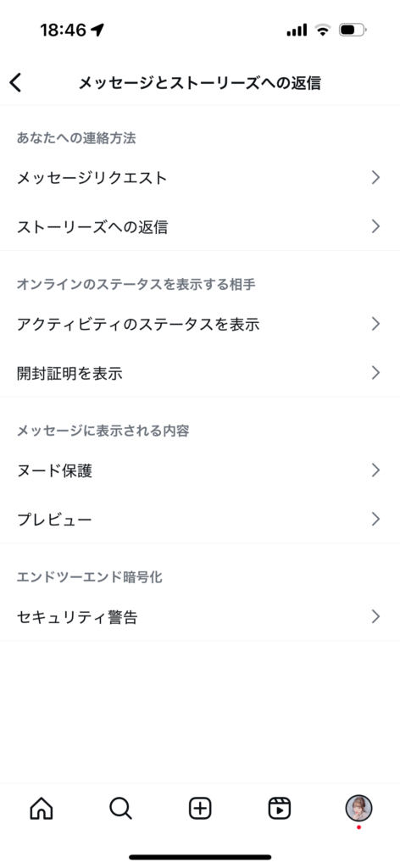Screen dimensions: 400x868
Task: Expand chevron beside メッセージリクエスト
Action: point(375,178)
